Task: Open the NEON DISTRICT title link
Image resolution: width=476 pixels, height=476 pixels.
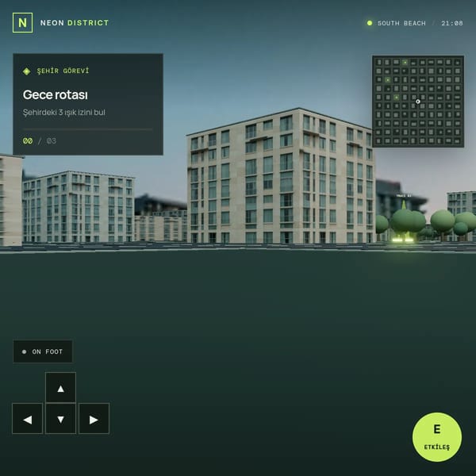Action: tap(75, 23)
